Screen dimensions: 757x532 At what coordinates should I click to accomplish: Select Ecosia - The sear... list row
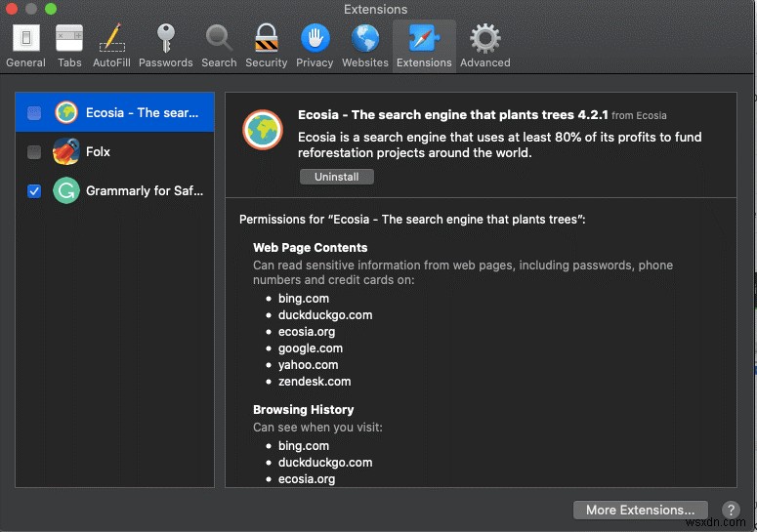point(115,112)
